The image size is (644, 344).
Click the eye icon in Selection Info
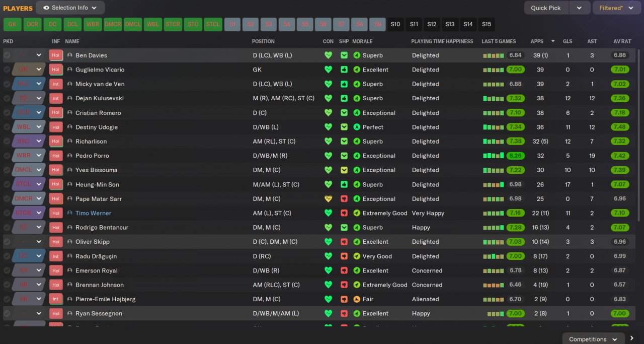pos(46,8)
